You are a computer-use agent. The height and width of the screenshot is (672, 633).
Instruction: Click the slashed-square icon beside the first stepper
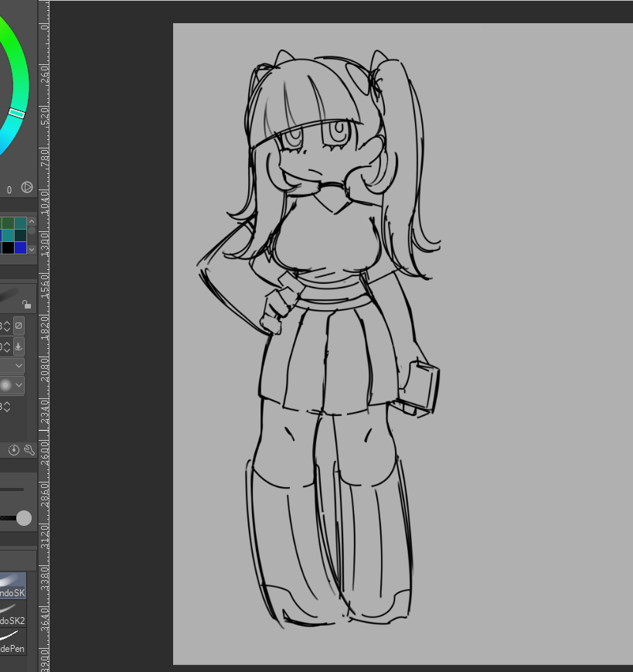click(x=19, y=326)
